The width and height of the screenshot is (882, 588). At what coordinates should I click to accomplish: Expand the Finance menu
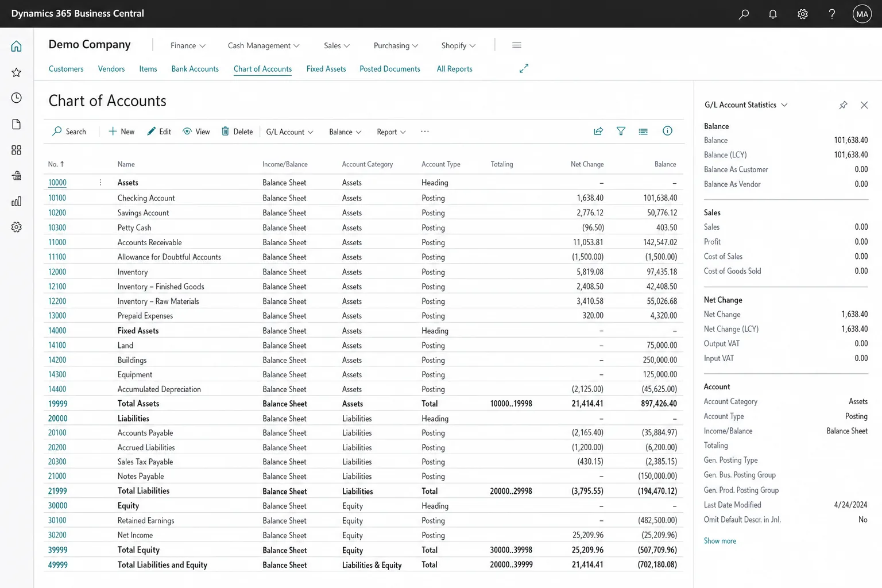[x=188, y=45]
